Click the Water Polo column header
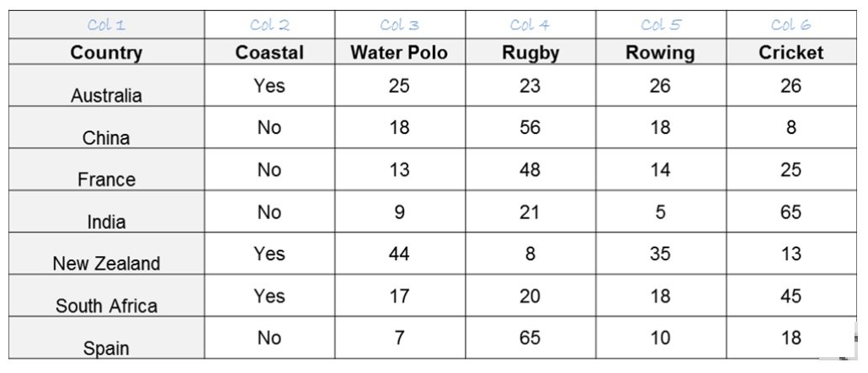This screenshot has width=868, height=373. (399, 52)
